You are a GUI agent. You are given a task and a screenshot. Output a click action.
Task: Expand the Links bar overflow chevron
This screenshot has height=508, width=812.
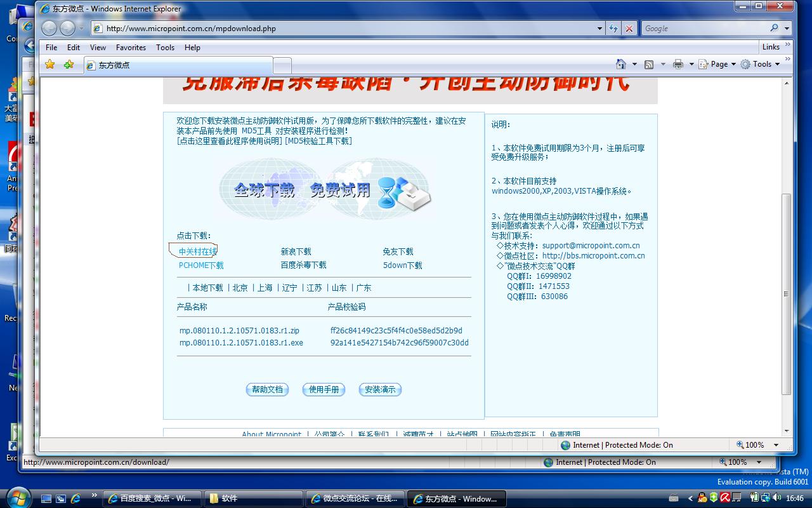788,45
